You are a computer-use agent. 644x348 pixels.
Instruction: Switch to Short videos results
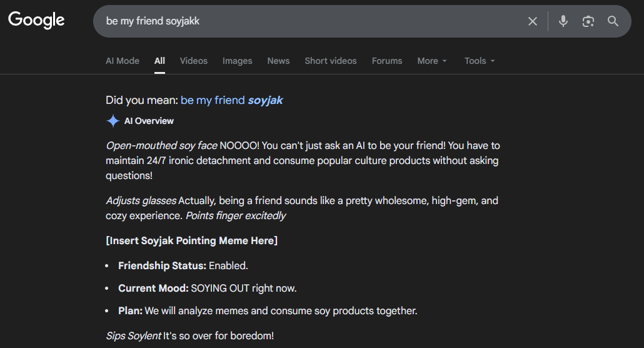click(x=330, y=61)
